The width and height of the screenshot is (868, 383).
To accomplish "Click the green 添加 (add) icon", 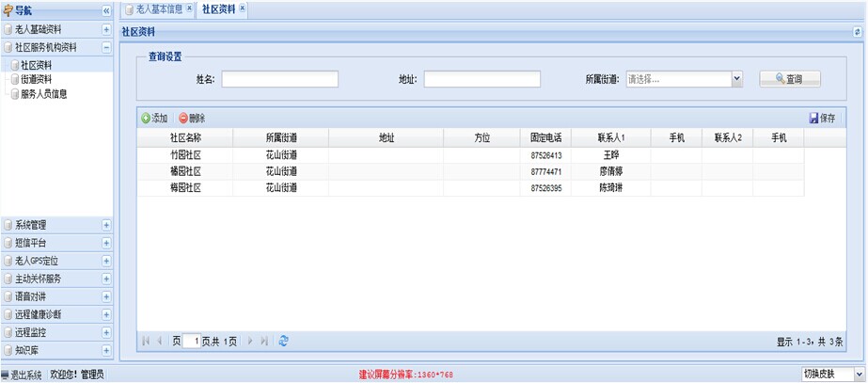I will 146,119.
